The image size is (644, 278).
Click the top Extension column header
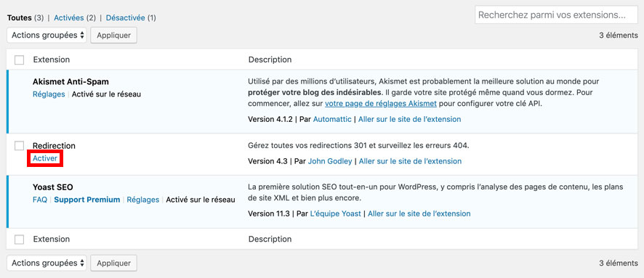click(52, 60)
